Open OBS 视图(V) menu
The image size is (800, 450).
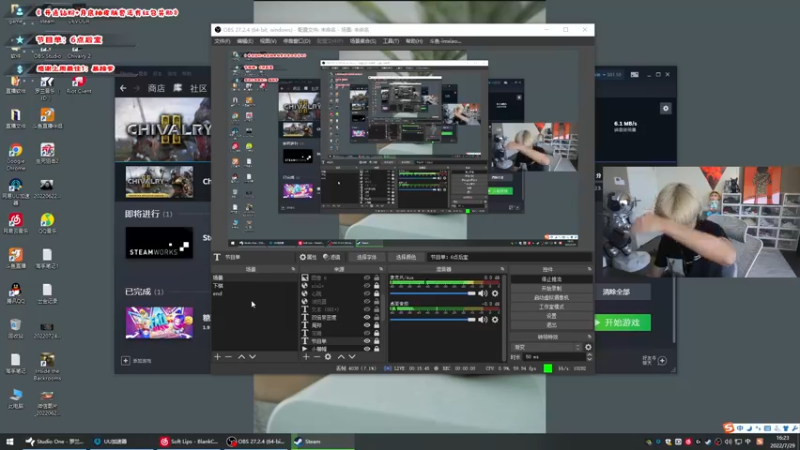[x=268, y=41]
